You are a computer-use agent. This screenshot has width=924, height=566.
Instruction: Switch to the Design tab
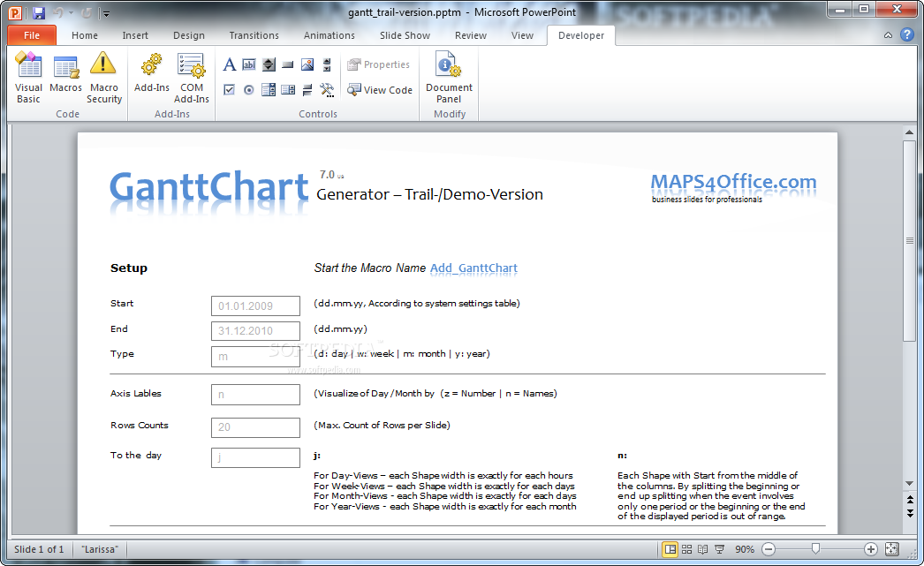tap(188, 35)
